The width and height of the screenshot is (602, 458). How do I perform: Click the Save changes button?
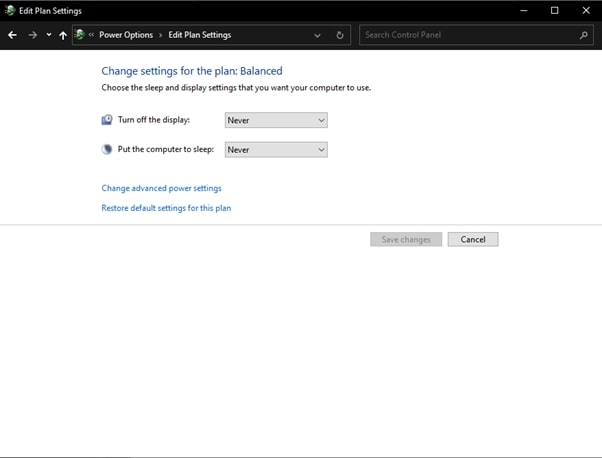406,240
